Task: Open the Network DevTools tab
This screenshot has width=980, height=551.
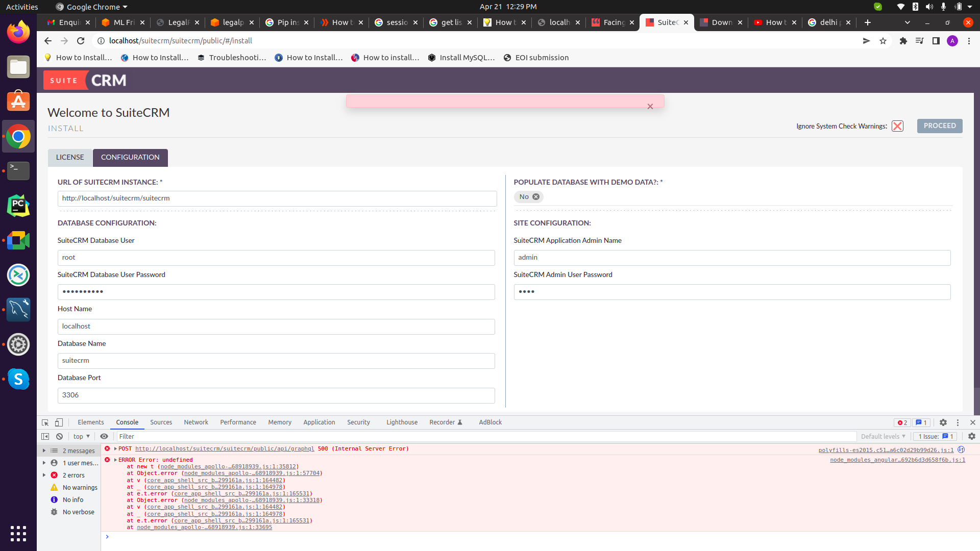Action: [196, 422]
